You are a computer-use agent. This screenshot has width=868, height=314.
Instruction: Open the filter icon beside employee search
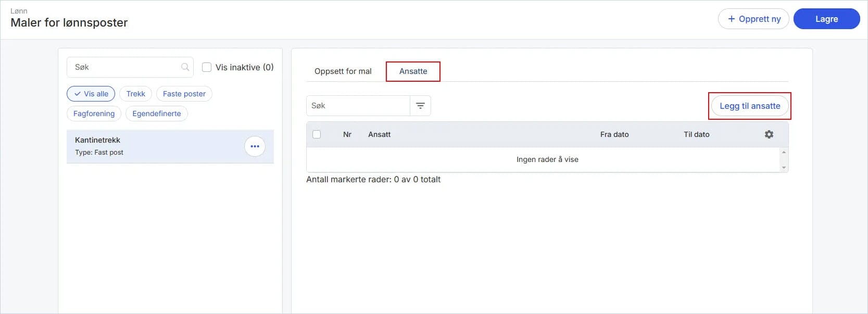coord(420,106)
